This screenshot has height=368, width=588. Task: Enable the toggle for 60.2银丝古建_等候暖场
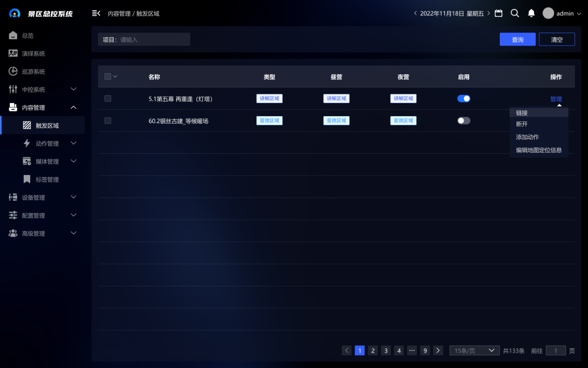tap(464, 121)
